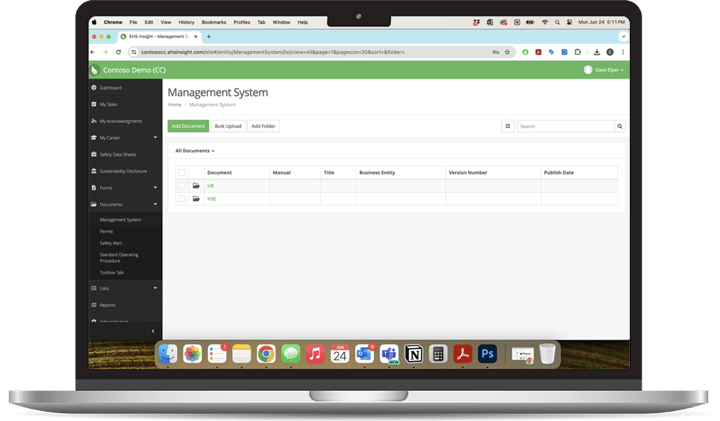Open Toolbox Talk under Documents

click(x=112, y=272)
